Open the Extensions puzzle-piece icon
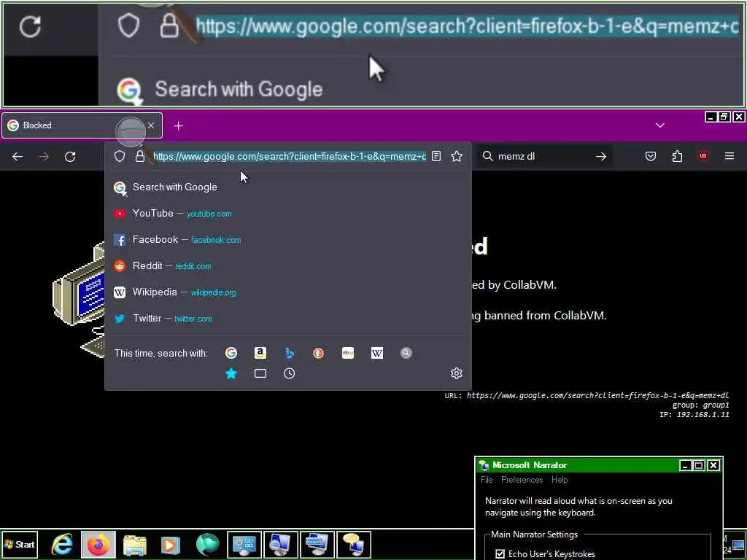The image size is (747, 560). click(677, 156)
